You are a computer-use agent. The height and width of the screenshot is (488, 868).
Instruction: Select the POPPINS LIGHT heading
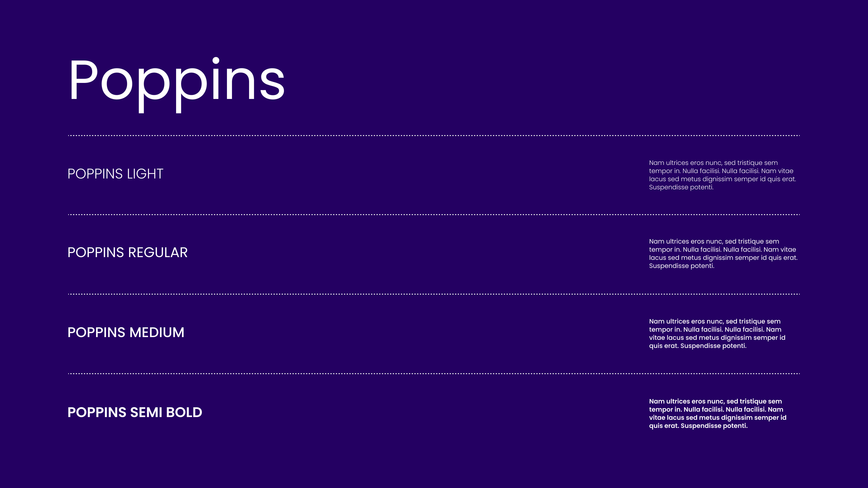[116, 174]
